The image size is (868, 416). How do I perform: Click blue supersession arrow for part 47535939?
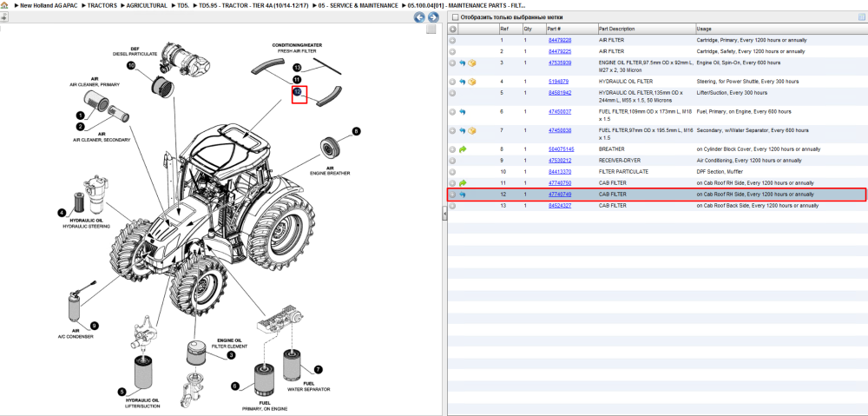[463, 63]
